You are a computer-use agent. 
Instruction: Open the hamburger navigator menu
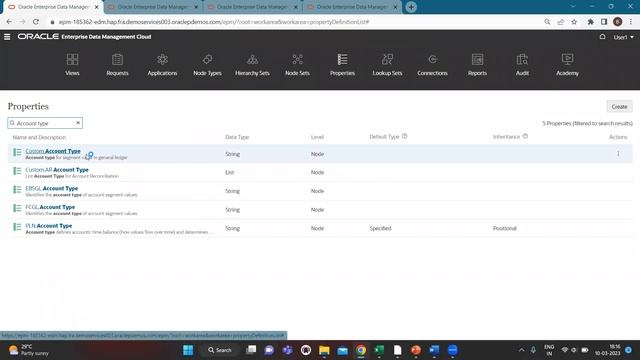7,37
